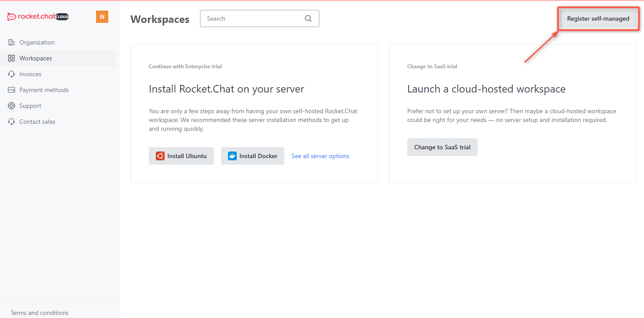Viewport: 644px width, 318px height.
Task: Click the Register self-managed button
Action: 598,19
